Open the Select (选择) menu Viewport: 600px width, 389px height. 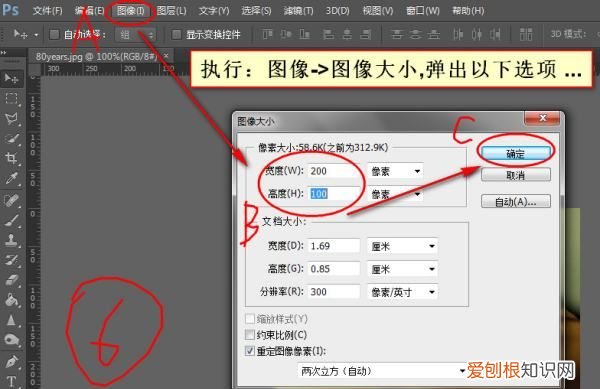[x=256, y=11]
